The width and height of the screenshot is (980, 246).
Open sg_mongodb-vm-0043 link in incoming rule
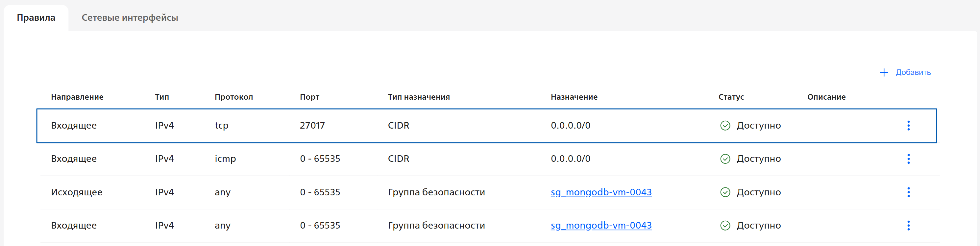601,226
